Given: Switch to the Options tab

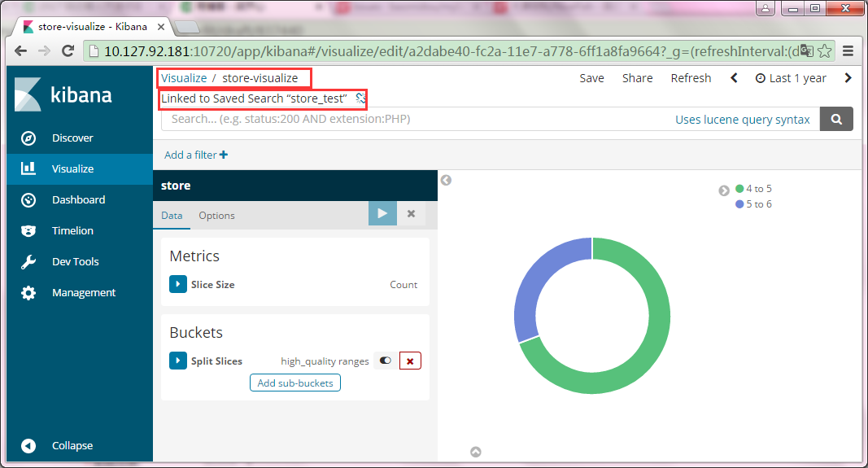Looking at the screenshot, I should 216,216.
